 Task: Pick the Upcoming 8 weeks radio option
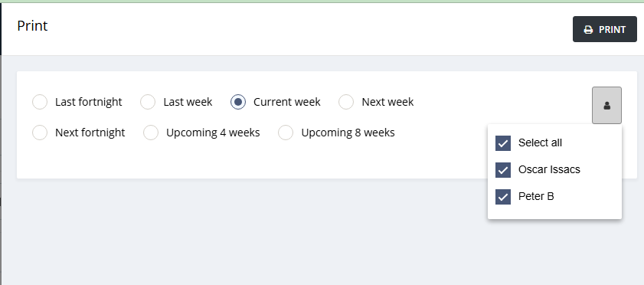coord(286,133)
